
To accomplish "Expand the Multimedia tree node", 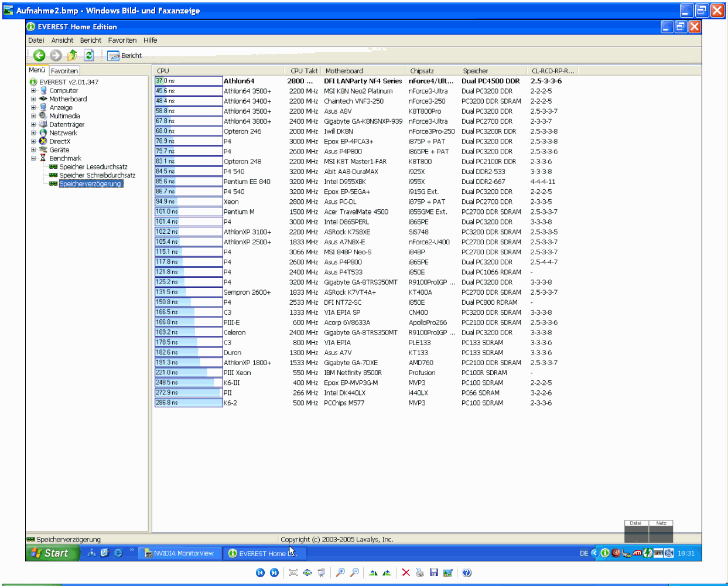I will [x=33, y=116].
